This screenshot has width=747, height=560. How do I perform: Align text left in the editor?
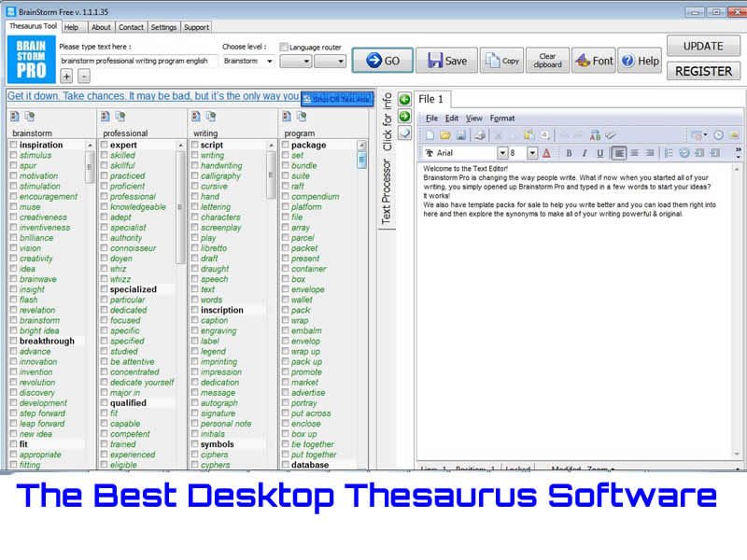point(619,153)
